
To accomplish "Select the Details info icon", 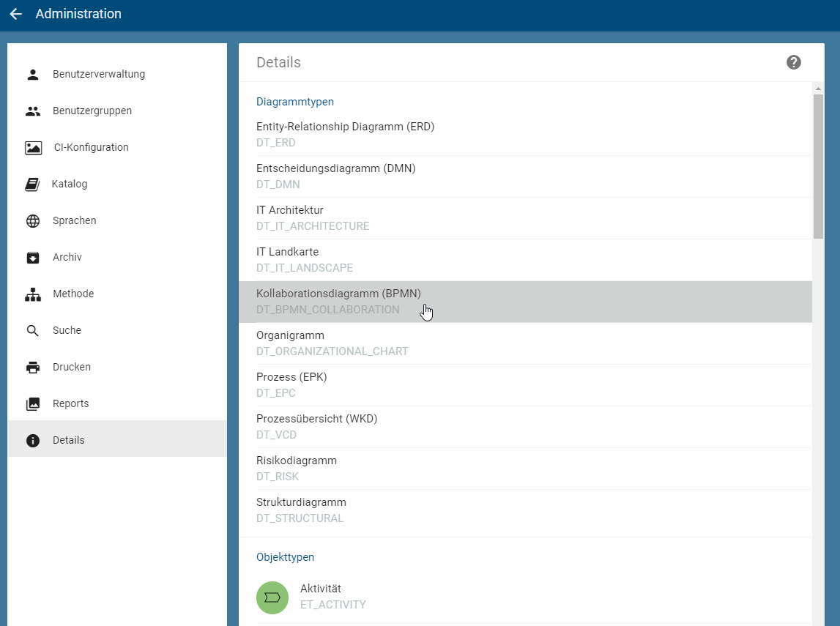I will pos(33,439).
